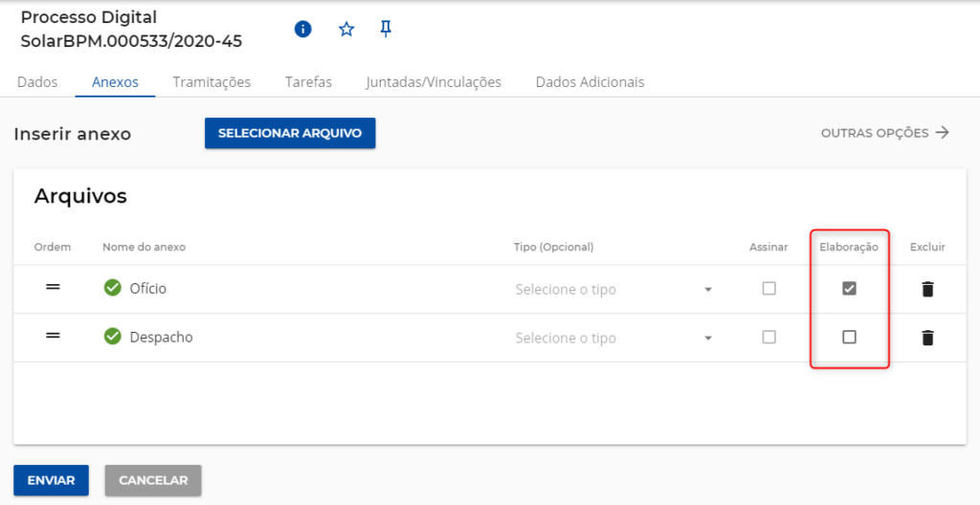Image resolution: width=980 pixels, height=505 pixels.
Task: Click the process info icon
Action: point(302,30)
